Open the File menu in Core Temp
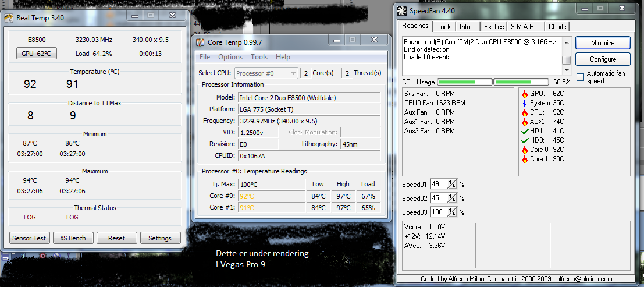Image resolution: width=644 pixels, height=287 pixels. [205, 56]
